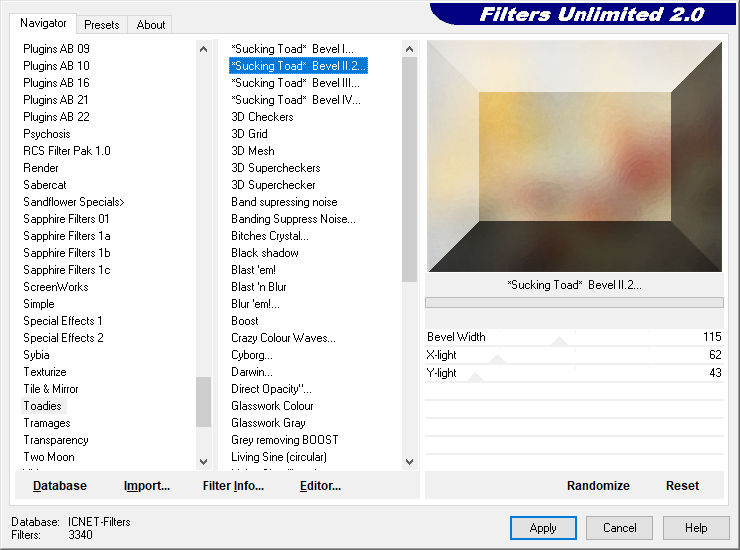Select Plugins AB 22 category
The height and width of the screenshot is (550, 740).
click(56, 117)
